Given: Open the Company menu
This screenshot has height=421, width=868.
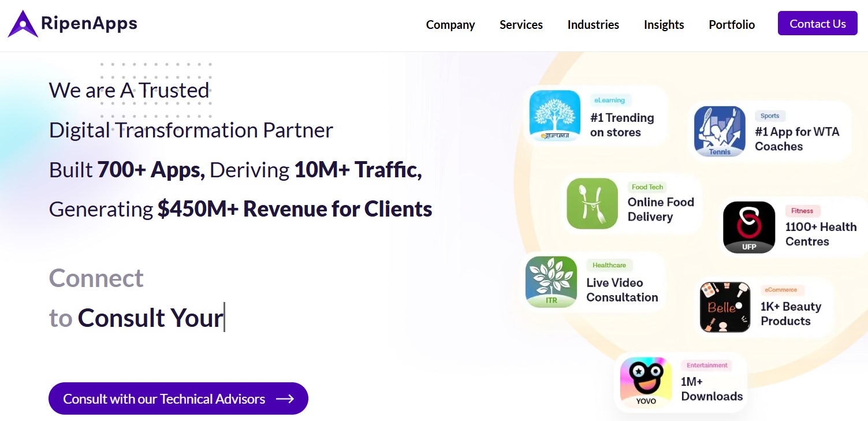Looking at the screenshot, I should click(x=450, y=25).
